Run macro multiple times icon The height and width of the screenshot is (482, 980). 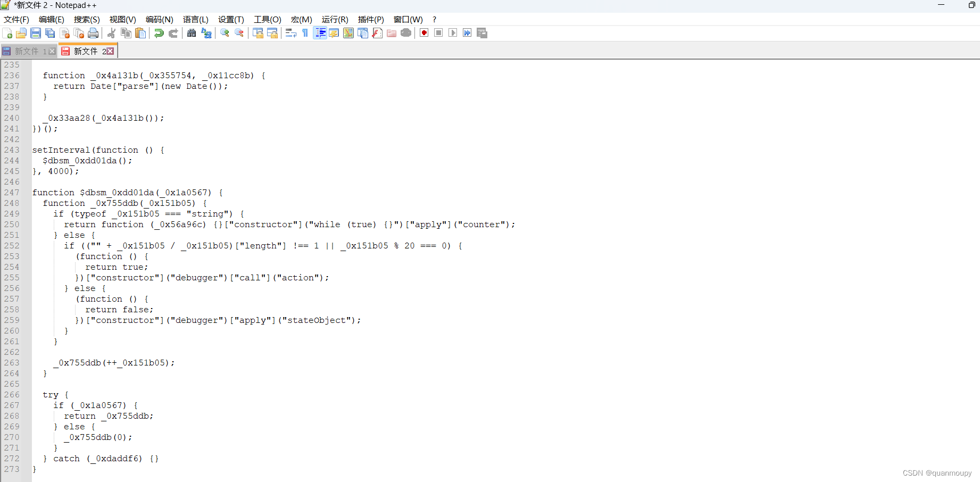click(x=467, y=33)
